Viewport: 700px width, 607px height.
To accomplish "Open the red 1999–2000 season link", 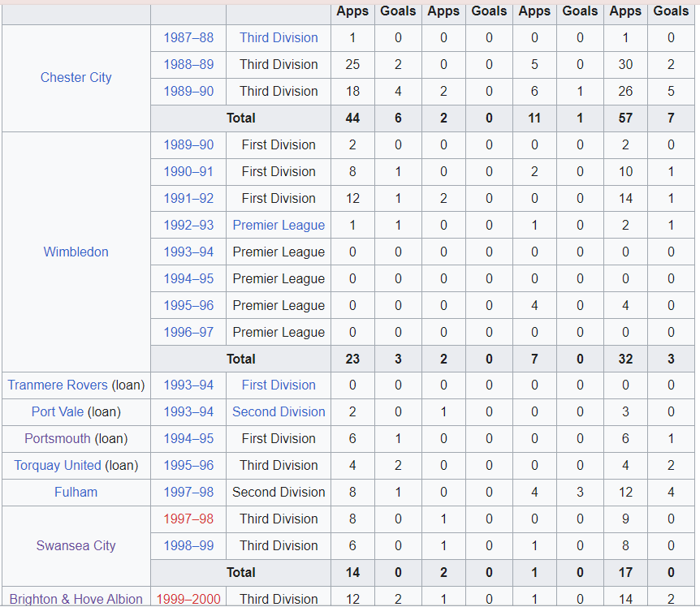I will [x=188, y=599].
